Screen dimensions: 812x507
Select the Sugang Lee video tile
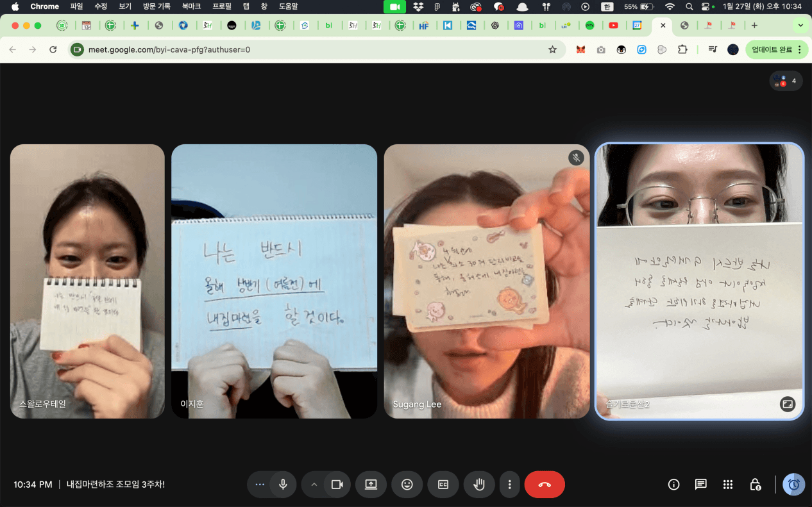(487, 281)
